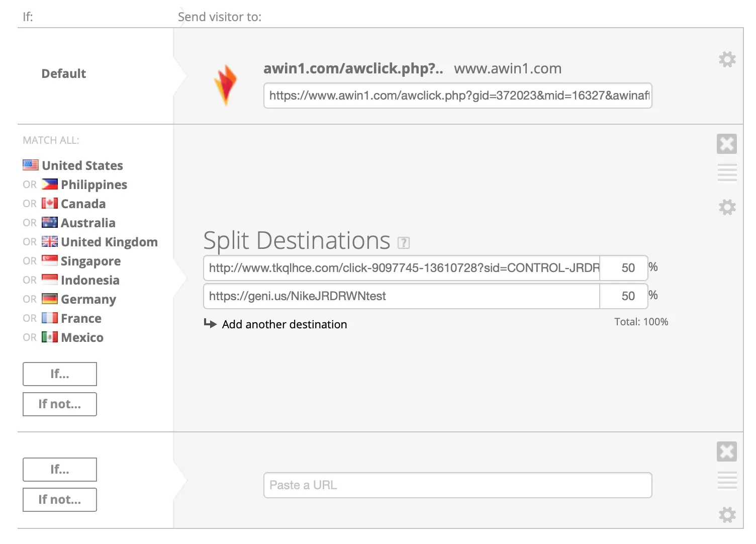Click Add another destination
This screenshot has height=544, width=756.
[284, 324]
